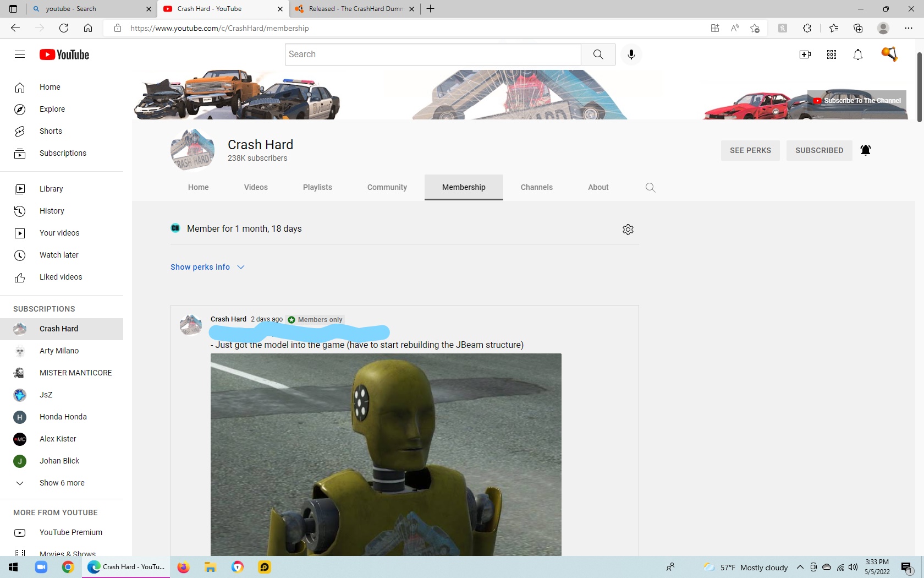This screenshot has width=924, height=578.
Task: Switch to the Videos tab
Action: tap(256, 187)
